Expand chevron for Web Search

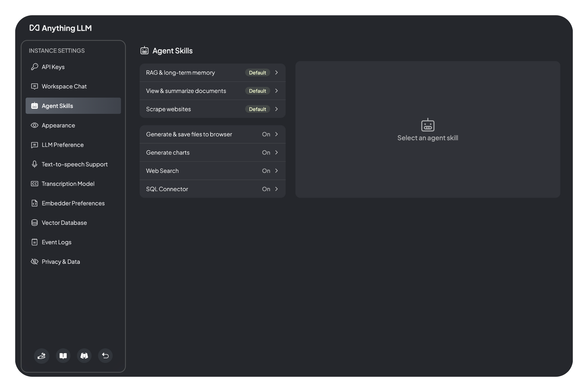click(x=276, y=171)
